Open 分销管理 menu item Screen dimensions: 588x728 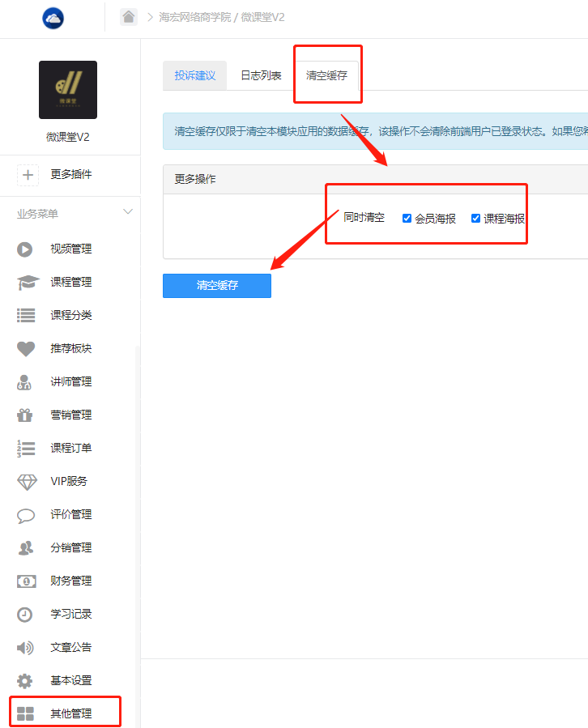pos(71,547)
